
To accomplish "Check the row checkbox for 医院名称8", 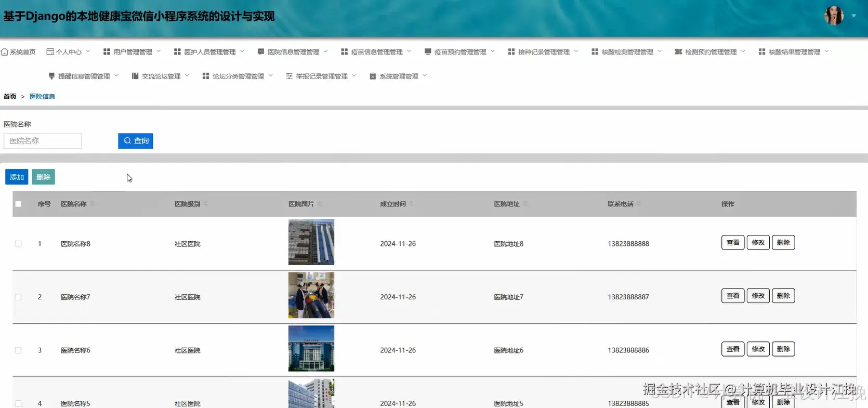I will [18, 244].
